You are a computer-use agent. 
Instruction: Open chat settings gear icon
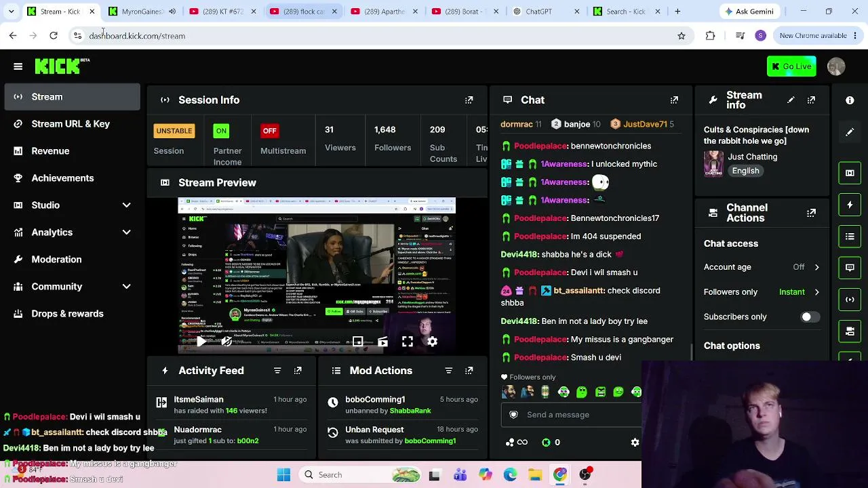[635, 443]
